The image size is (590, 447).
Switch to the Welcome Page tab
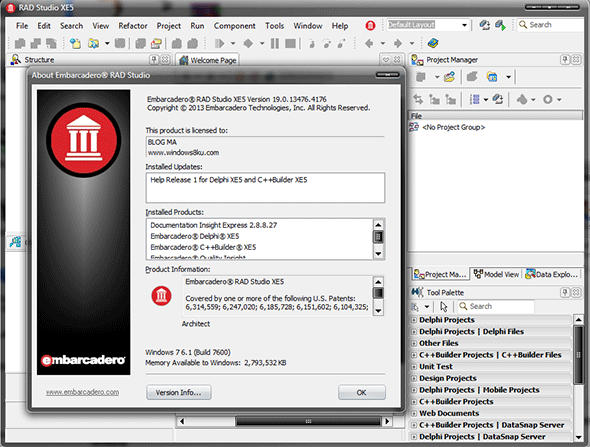tap(208, 60)
